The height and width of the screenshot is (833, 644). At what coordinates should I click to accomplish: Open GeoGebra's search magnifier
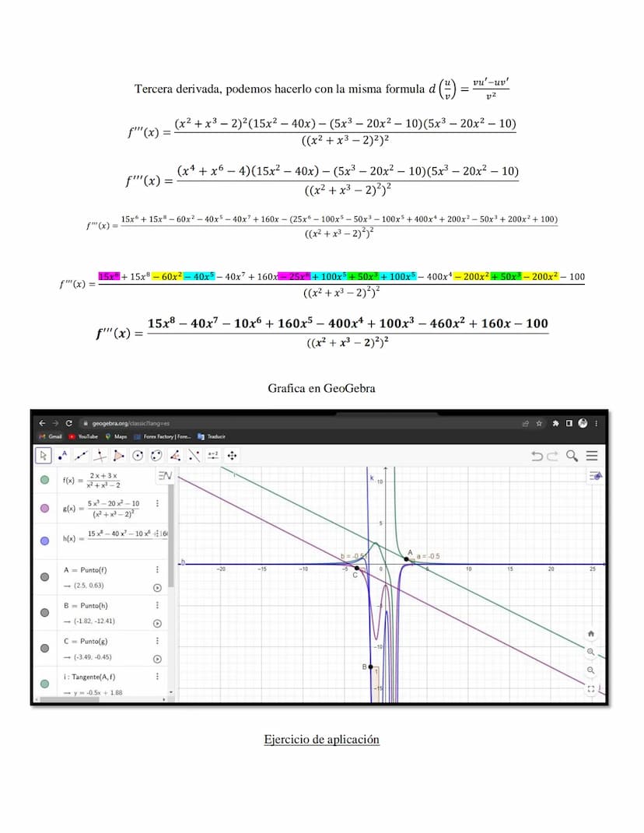click(x=572, y=456)
